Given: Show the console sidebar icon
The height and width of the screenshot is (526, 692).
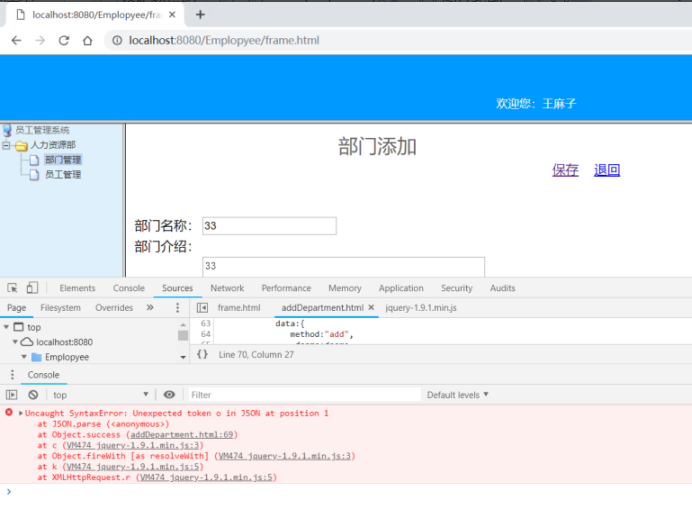Looking at the screenshot, I should pyautogui.click(x=11, y=395).
